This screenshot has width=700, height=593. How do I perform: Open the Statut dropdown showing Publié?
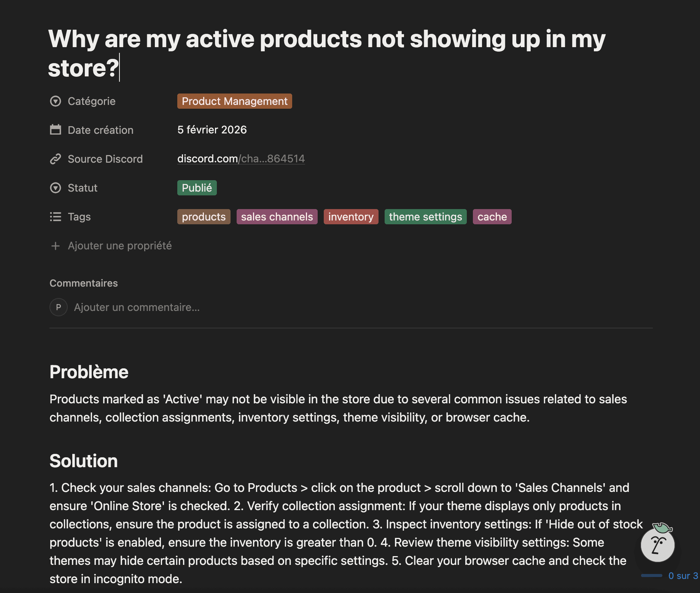point(197,187)
